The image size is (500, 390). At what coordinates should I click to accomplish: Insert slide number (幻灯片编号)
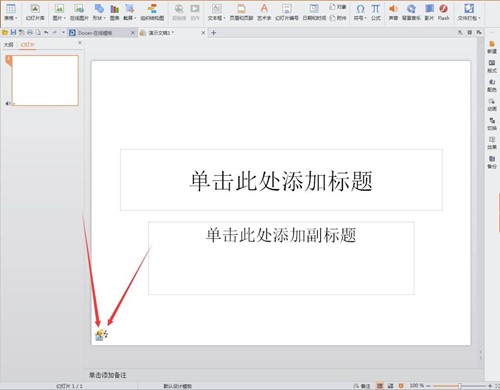287,12
